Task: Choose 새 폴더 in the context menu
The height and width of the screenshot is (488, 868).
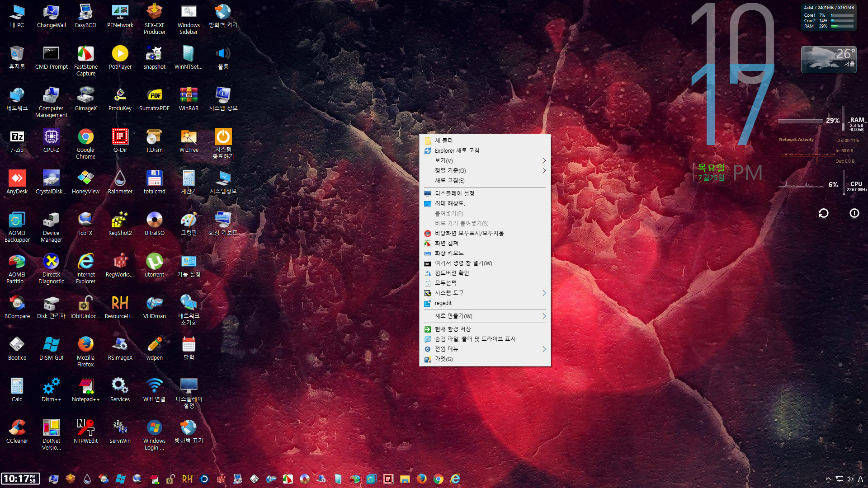Action: tap(485, 141)
